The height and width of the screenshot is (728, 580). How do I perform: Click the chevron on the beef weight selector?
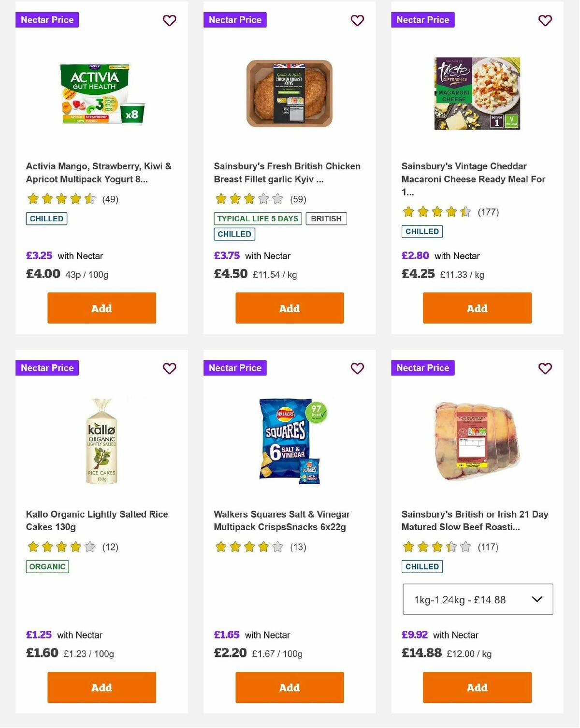coord(536,599)
